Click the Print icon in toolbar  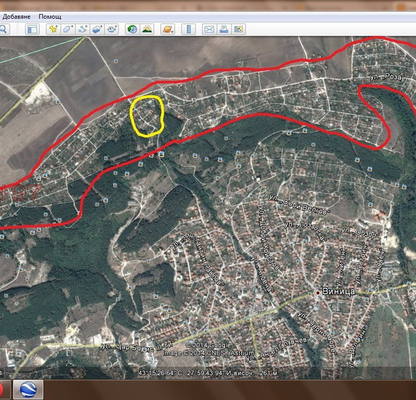(x=224, y=29)
